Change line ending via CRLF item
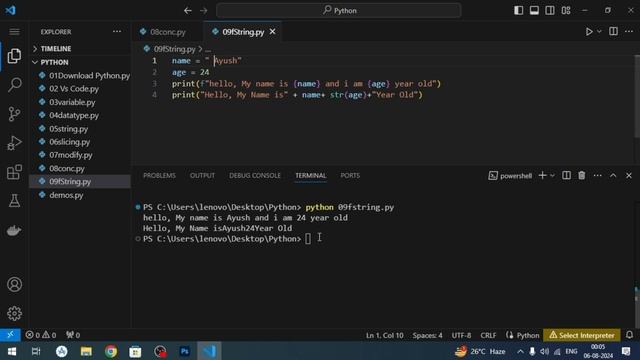640x360 pixels. click(488, 335)
